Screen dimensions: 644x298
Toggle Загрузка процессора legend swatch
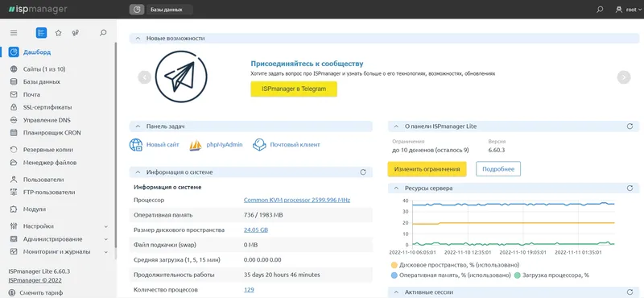(x=517, y=275)
